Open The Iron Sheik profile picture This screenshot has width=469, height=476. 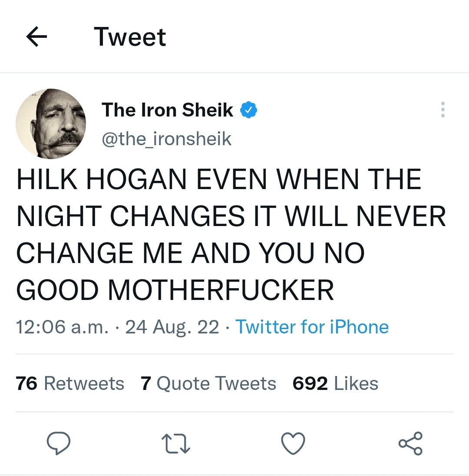[x=51, y=124]
